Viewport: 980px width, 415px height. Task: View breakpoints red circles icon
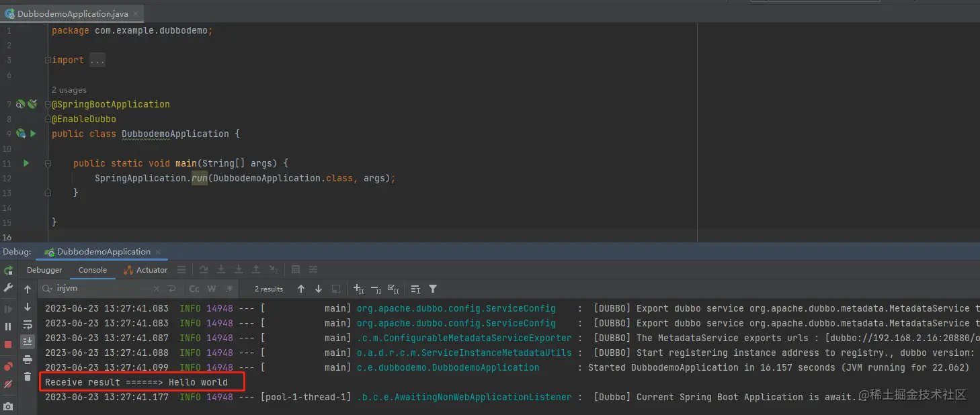(8, 366)
